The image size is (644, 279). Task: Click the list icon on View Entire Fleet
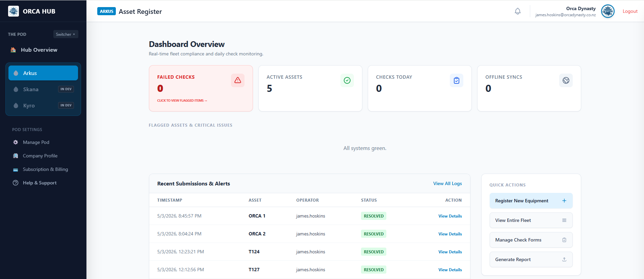tap(564, 220)
